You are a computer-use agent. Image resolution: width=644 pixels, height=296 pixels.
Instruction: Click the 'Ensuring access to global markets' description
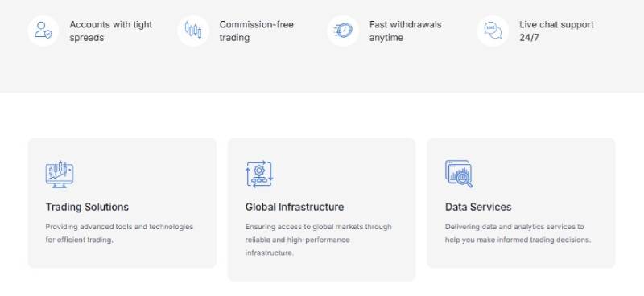pos(318,240)
